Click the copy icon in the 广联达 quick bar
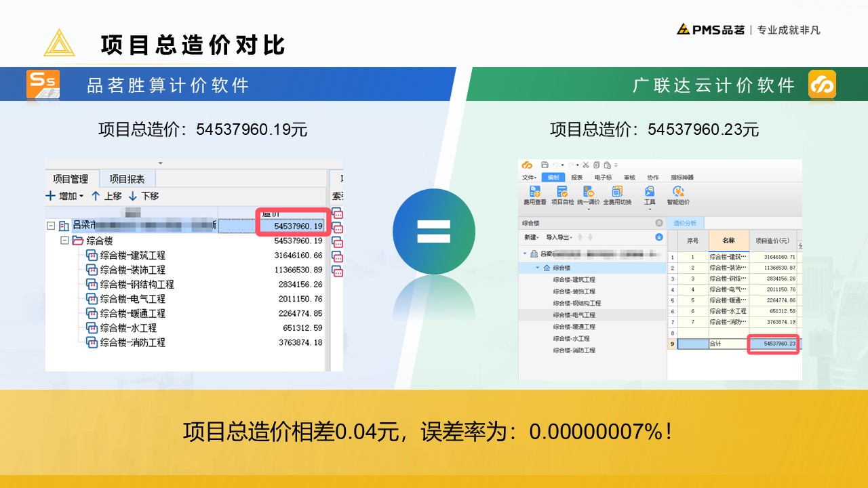 point(596,165)
